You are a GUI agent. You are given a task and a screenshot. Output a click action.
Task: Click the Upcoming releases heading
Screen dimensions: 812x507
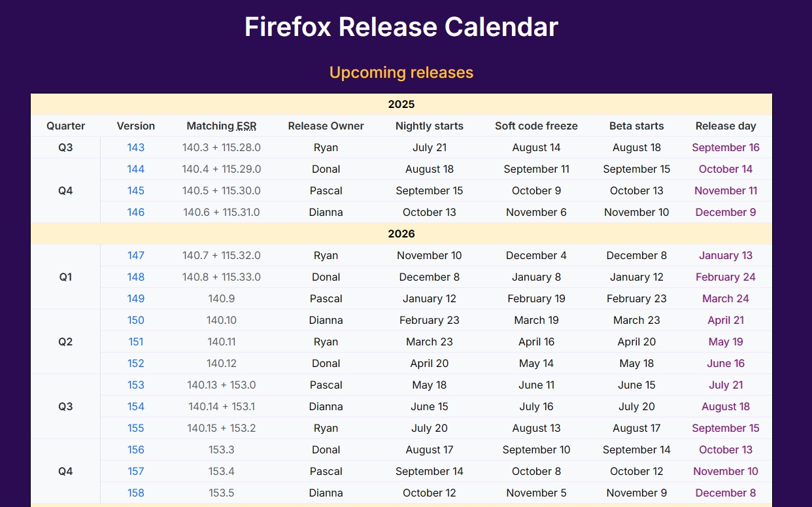coord(401,72)
